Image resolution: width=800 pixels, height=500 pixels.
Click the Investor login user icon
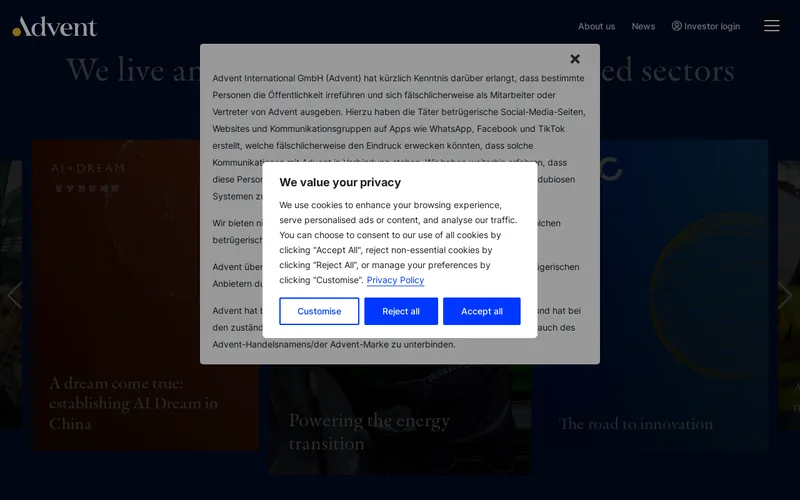point(677,26)
